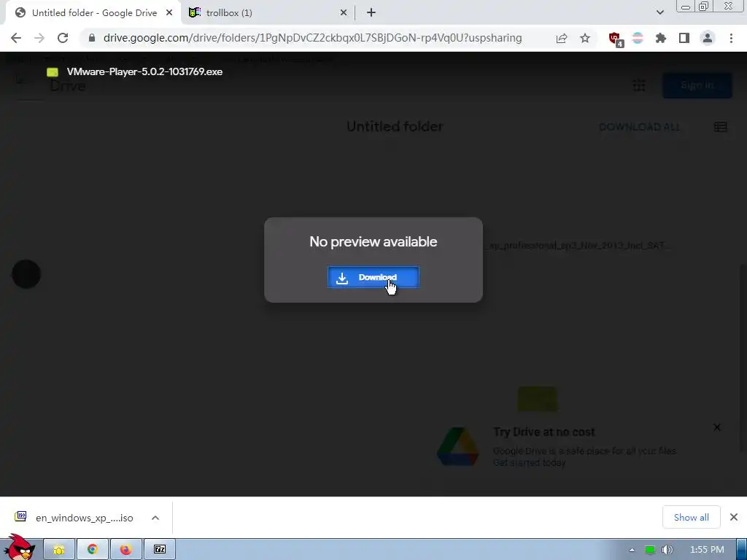747x560 pixels.
Task: Select the xp_professional_sp3 file entry
Action: (x=578, y=246)
